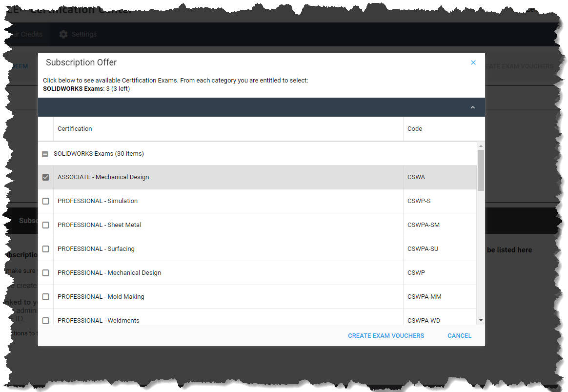The width and height of the screenshot is (568, 392).
Task: Uncheck ASSOCIATE - Mechanical Design checkbox
Action: tap(46, 177)
